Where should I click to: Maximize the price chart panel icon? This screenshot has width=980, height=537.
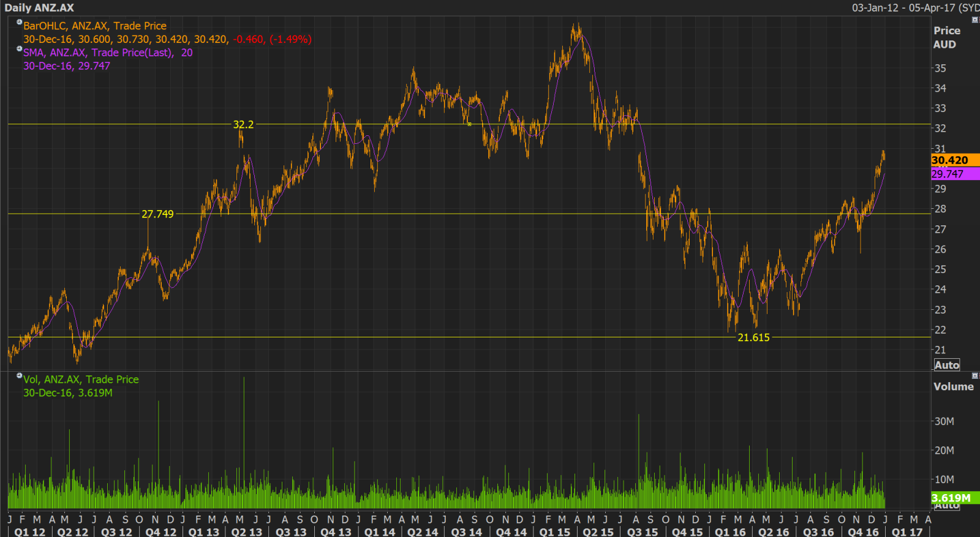tap(975, 20)
